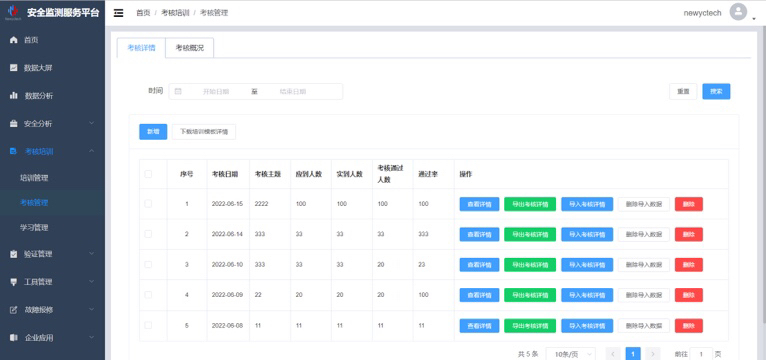
Task: Check the row 3 checkbox for 2022-06-10
Action: (x=148, y=264)
